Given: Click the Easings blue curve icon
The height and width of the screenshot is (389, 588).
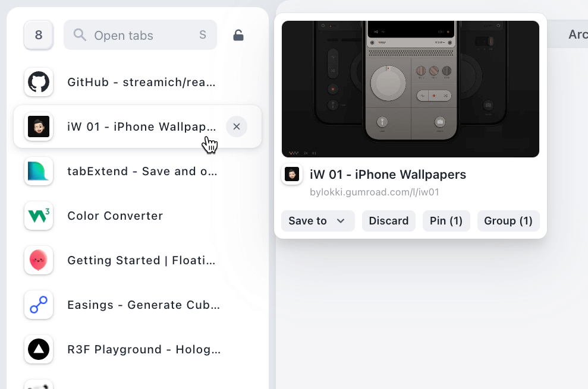Looking at the screenshot, I should tap(39, 305).
